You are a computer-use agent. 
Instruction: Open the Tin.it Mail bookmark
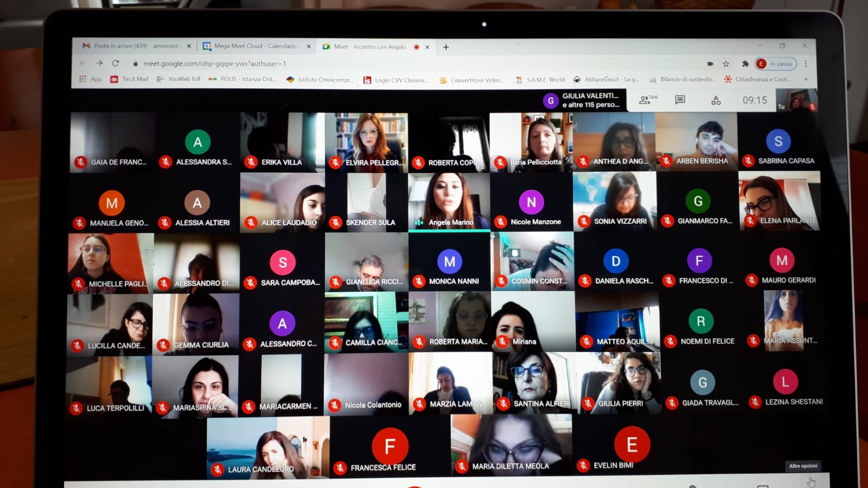pyautogui.click(x=129, y=79)
